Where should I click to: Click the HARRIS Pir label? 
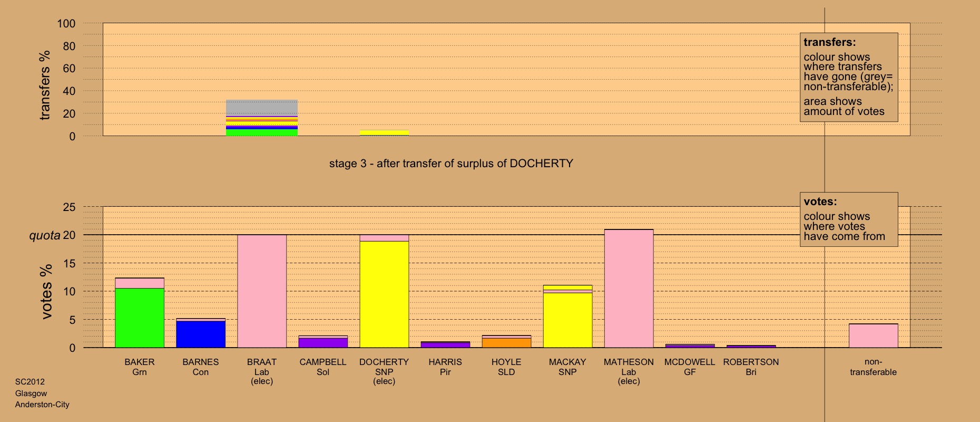click(x=445, y=367)
